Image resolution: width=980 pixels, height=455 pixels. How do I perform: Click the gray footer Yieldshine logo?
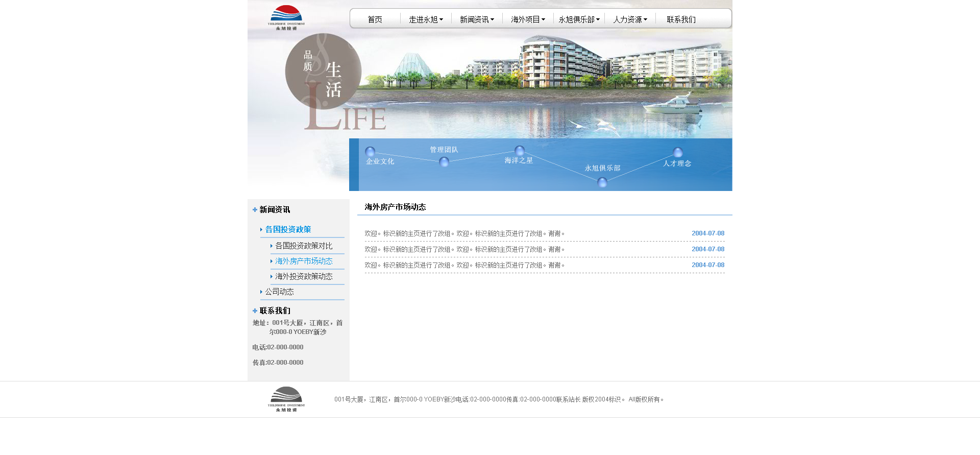click(x=286, y=398)
